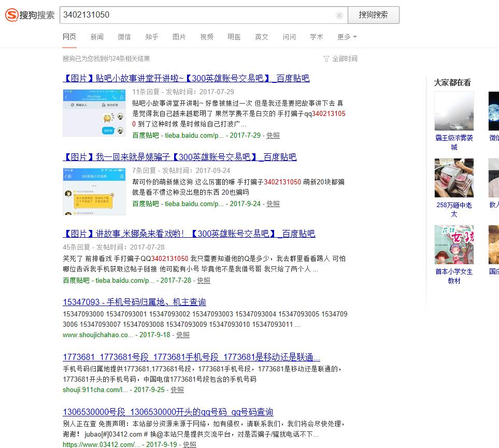Open the 258万砸中老太 text link
This screenshot has height=448, width=499.
[x=454, y=209]
